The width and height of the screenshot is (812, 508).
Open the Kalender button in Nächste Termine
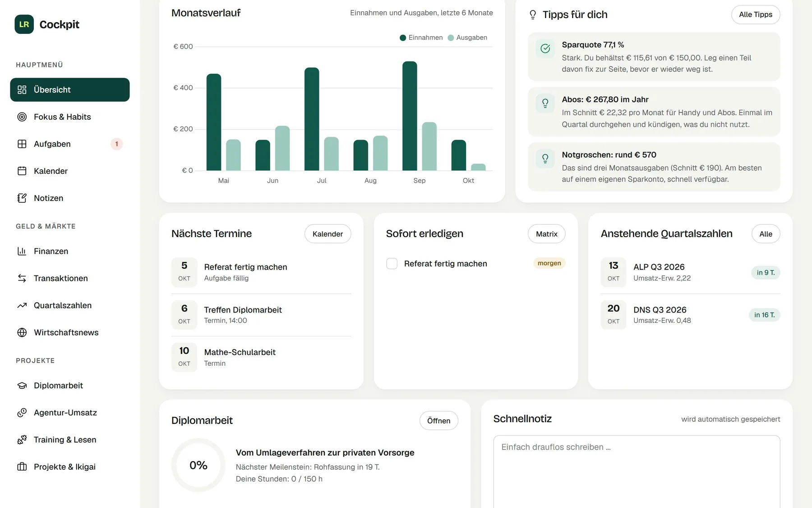pos(328,234)
